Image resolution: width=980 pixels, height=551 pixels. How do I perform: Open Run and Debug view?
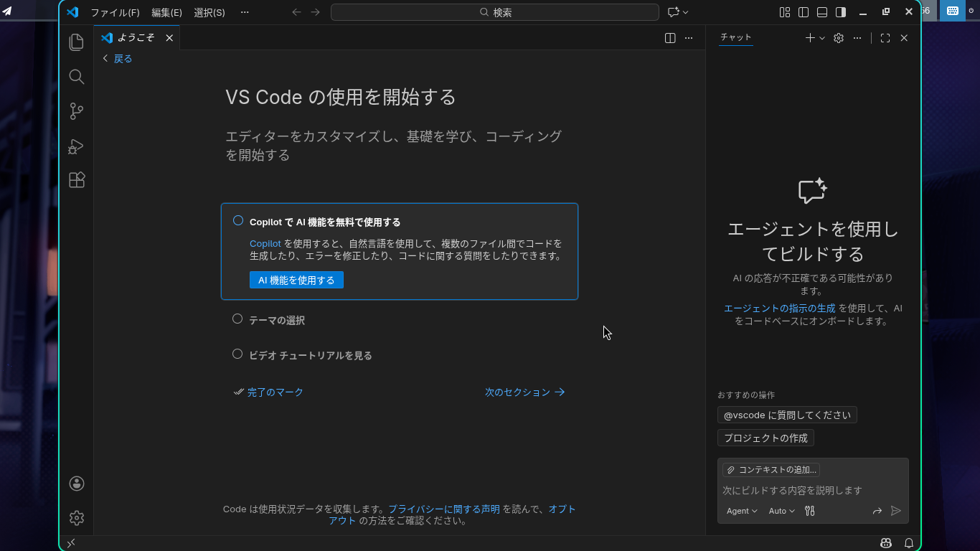77,146
